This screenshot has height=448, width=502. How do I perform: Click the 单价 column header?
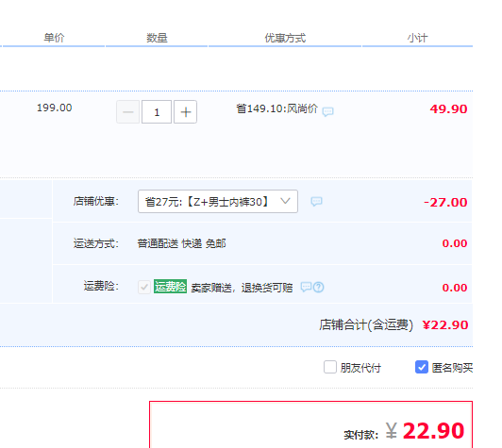[x=54, y=38]
